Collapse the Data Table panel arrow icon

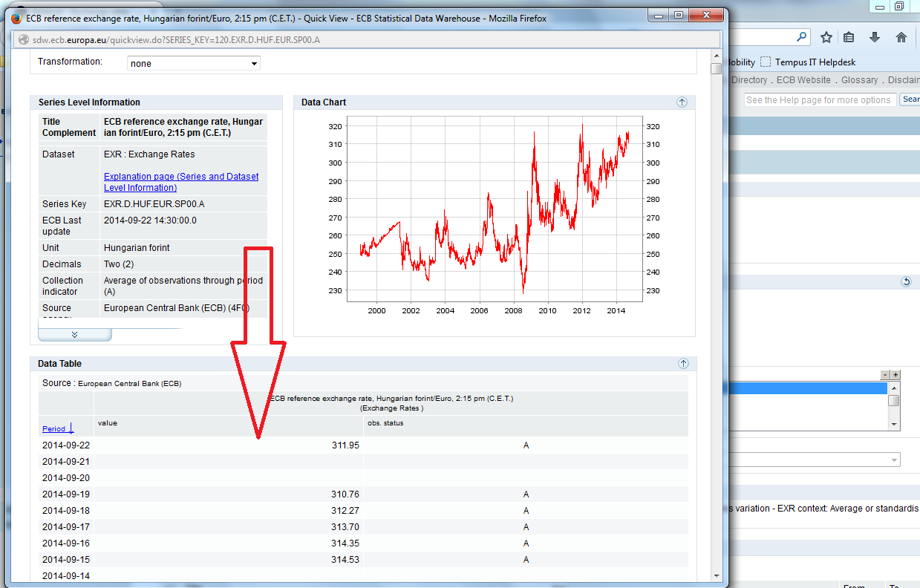(683, 364)
